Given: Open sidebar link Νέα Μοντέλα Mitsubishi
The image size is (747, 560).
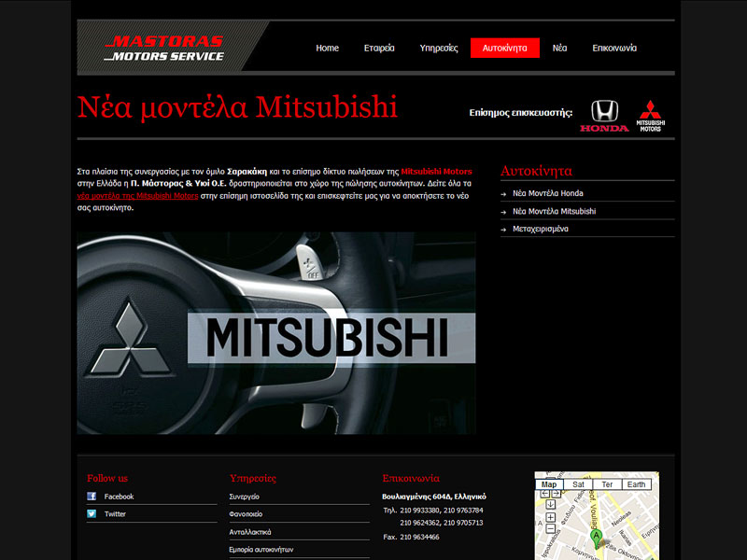Looking at the screenshot, I should click(554, 212).
